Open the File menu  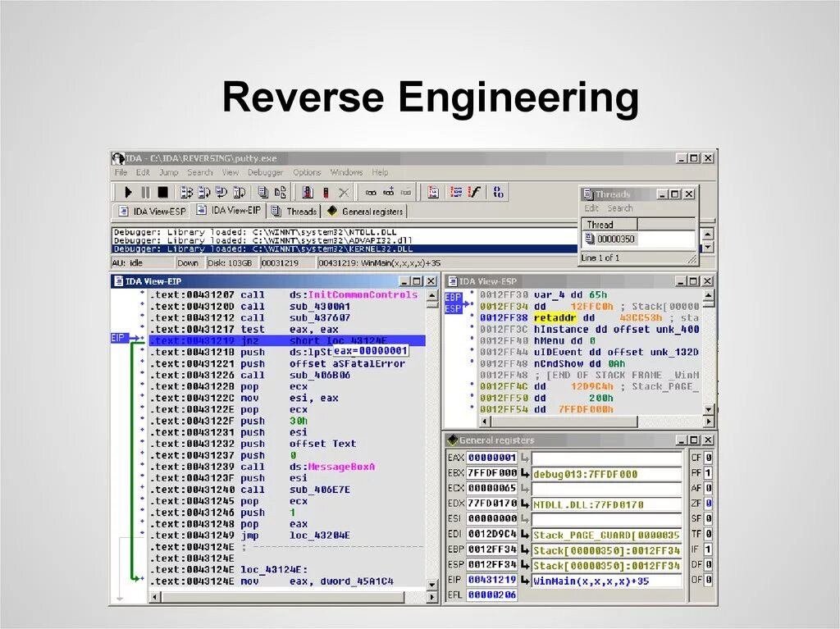(121, 172)
